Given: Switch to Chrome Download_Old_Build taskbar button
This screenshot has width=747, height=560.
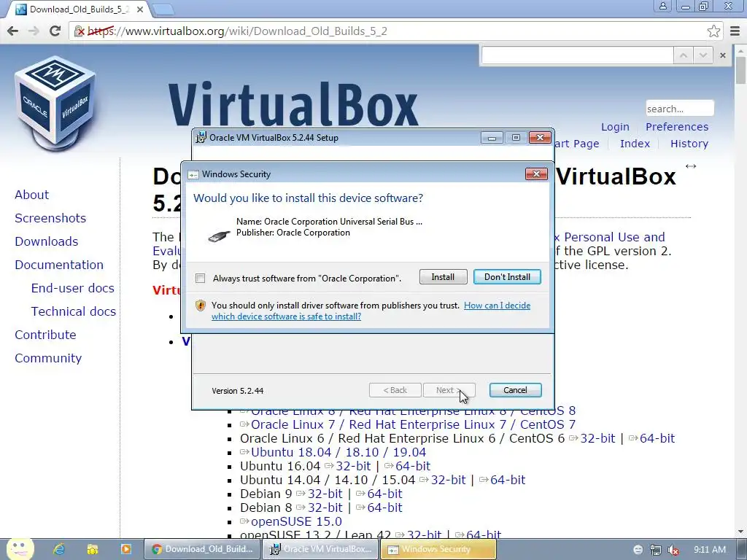Looking at the screenshot, I should point(202,549).
